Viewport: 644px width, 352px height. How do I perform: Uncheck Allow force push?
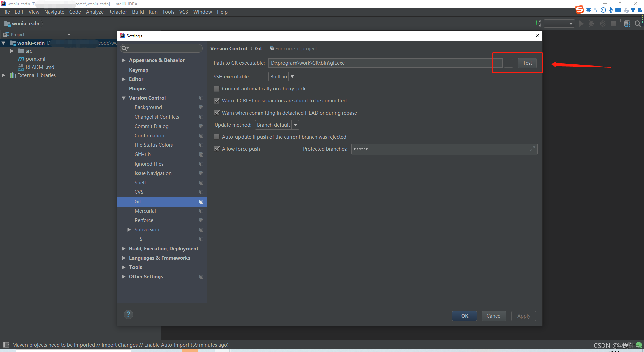click(x=217, y=149)
